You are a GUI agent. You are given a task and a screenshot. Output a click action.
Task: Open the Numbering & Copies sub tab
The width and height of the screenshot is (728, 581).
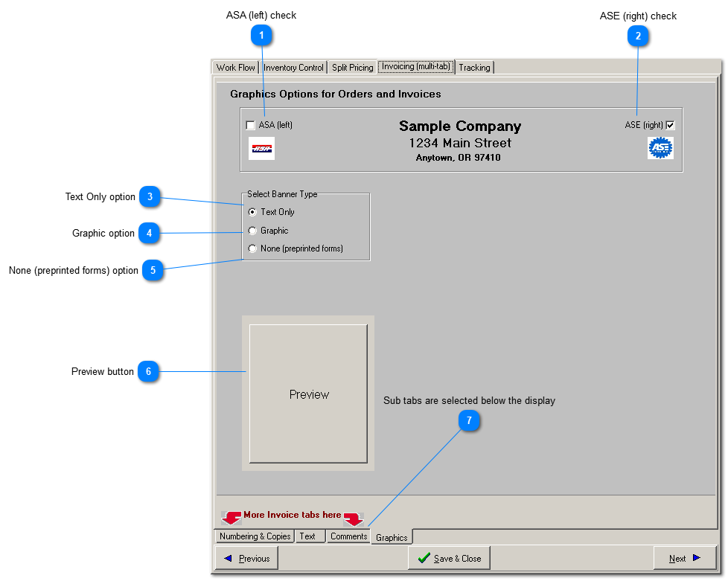pos(255,536)
